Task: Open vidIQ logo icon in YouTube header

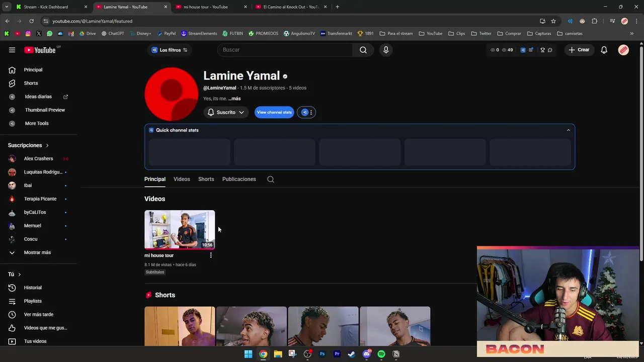Action: click(x=523, y=50)
